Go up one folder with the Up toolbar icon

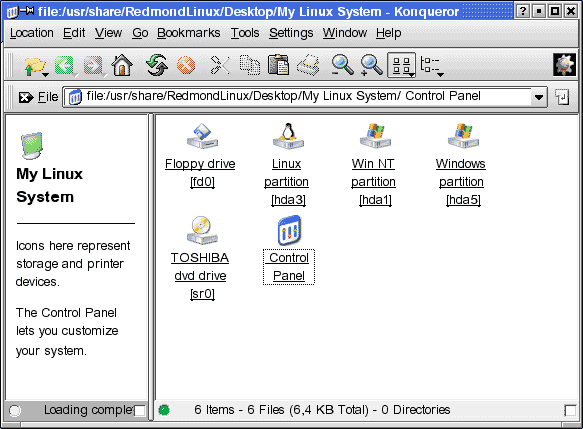(34, 66)
